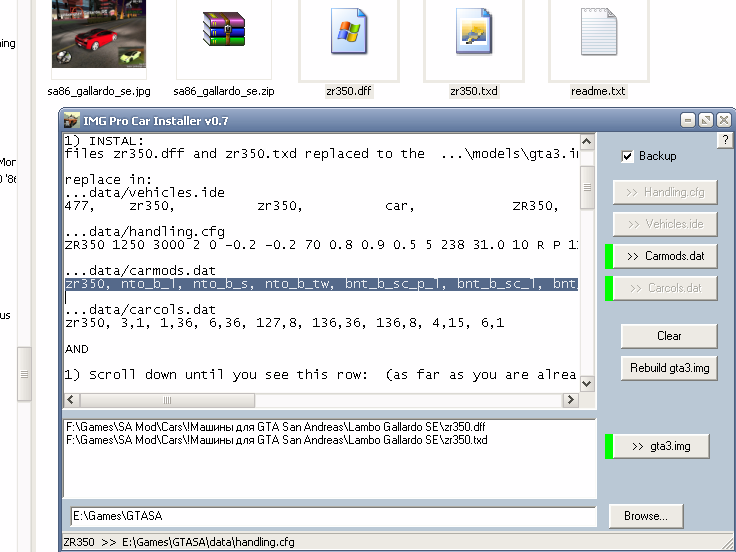Click the Clear button

[x=669, y=336]
